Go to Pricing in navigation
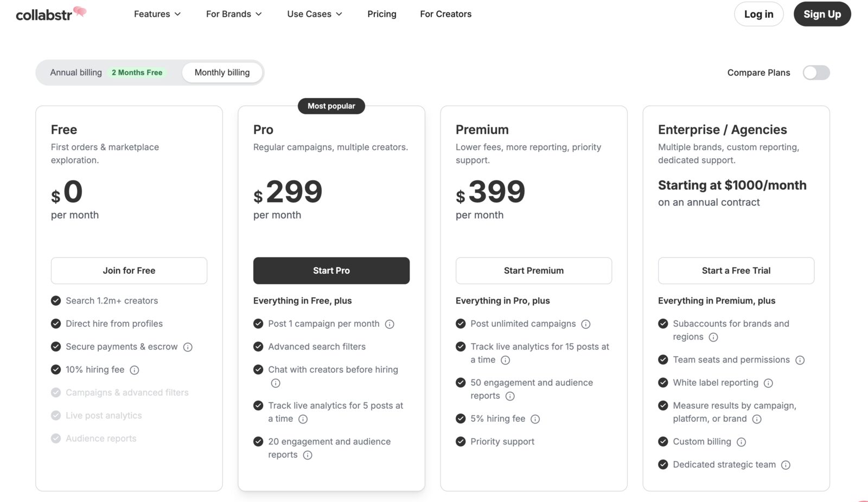Viewport: 868px width, 502px height. [382, 14]
